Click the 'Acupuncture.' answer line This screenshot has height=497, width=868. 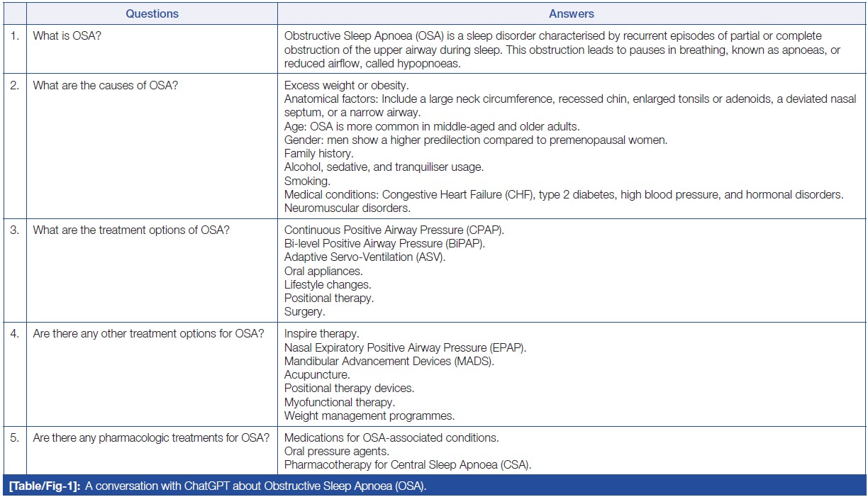[316, 374]
